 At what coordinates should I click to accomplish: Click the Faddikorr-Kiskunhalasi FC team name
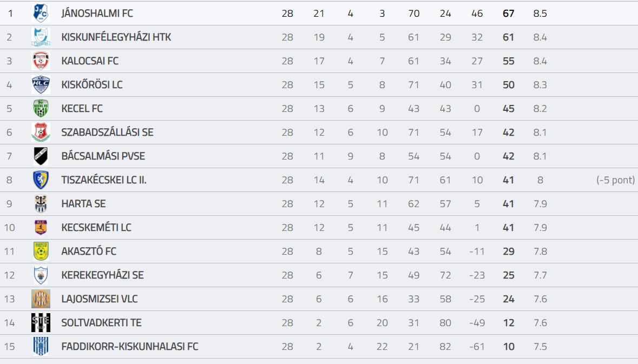pyautogui.click(x=130, y=347)
